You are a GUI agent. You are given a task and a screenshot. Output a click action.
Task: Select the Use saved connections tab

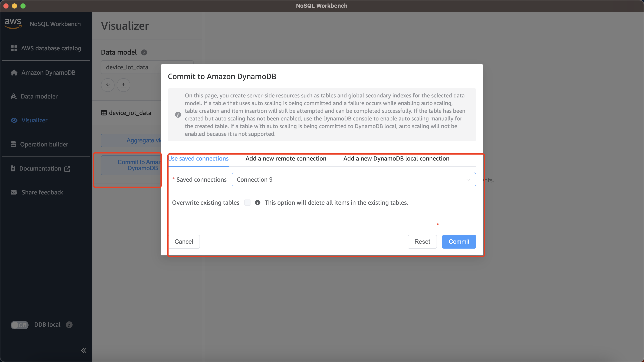[198, 158]
